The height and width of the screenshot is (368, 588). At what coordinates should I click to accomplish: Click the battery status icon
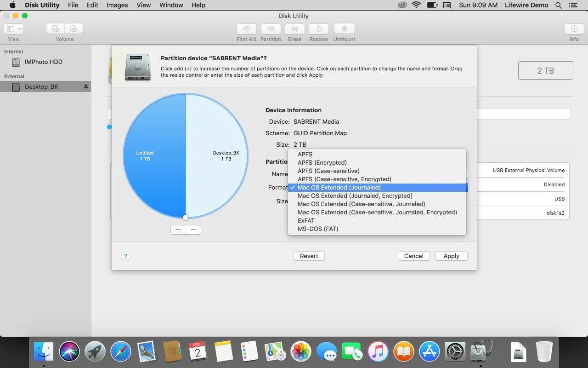[x=432, y=5]
